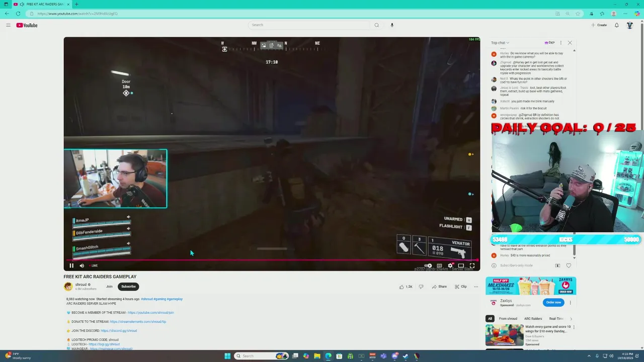This screenshot has height=362, width=644.
Task: Select the ARC Raiders chip
Action: pos(533,319)
